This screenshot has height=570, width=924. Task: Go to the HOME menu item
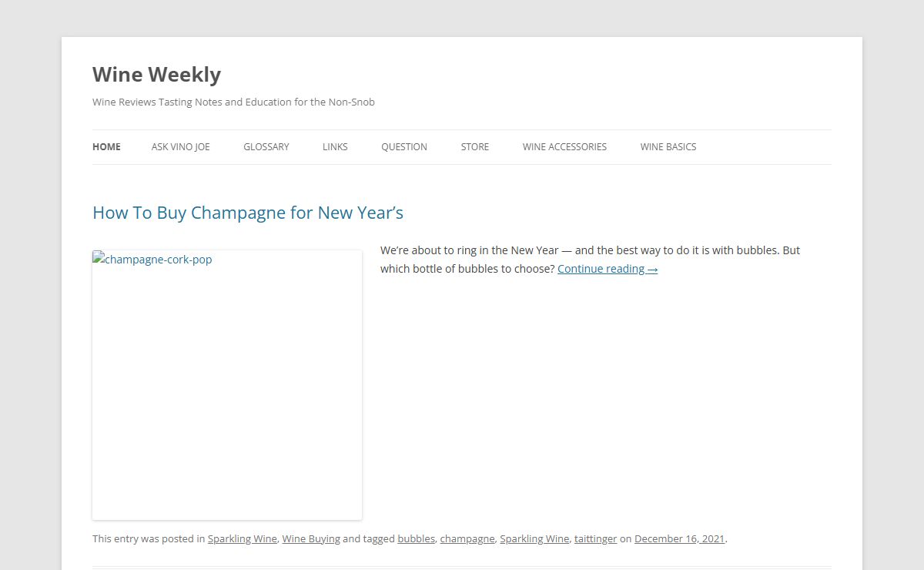(x=106, y=147)
